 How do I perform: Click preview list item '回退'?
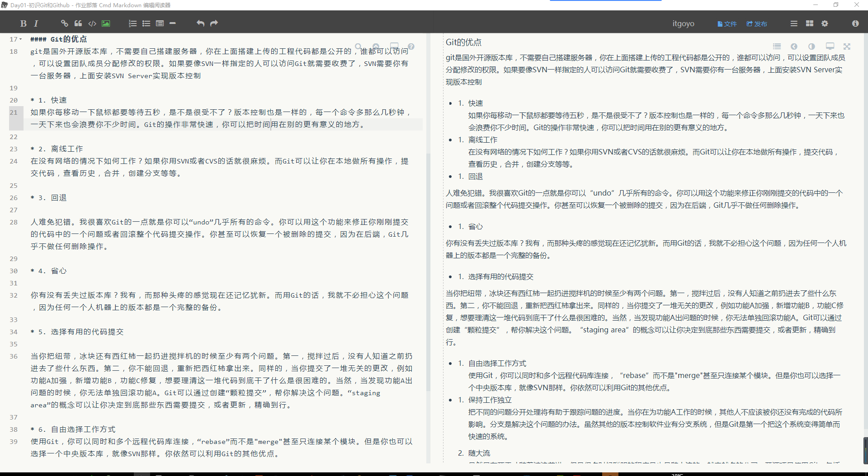tap(476, 177)
